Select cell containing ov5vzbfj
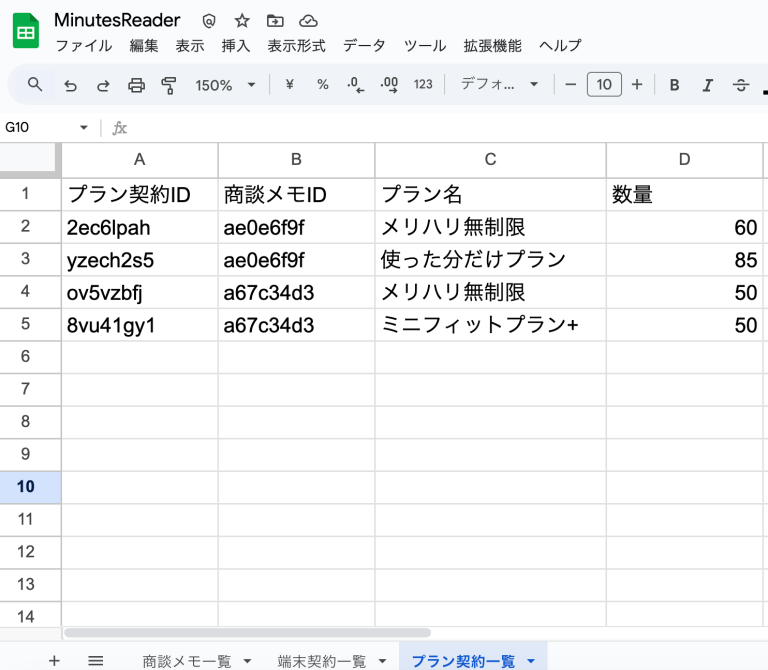This screenshot has height=670, width=768. pos(140,292)
